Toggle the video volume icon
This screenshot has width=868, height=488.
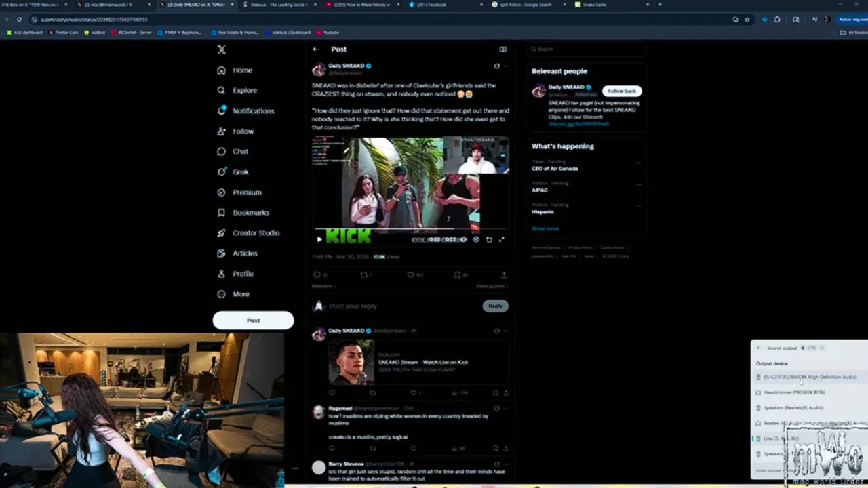464,239
